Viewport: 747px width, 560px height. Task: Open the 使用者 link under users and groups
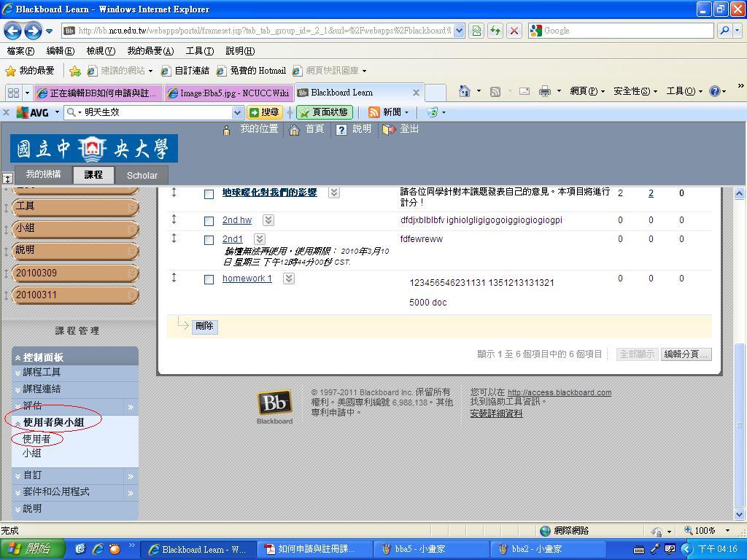[x=36, y=439]
